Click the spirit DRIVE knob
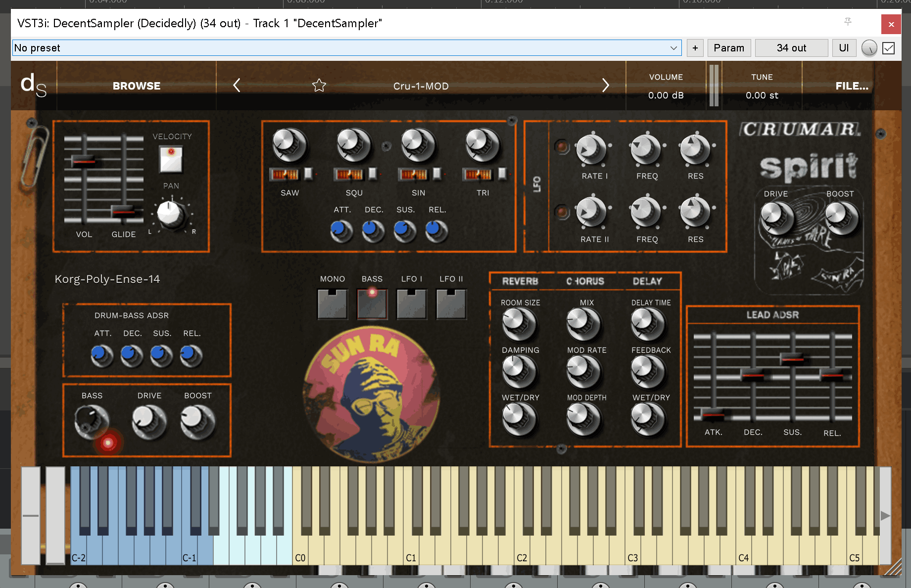This screenshot has height=588, width=911. (777, 218)
